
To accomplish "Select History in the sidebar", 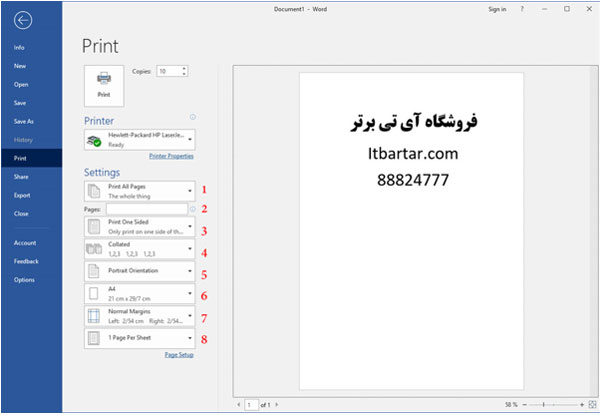I will (x=23, y=140).
